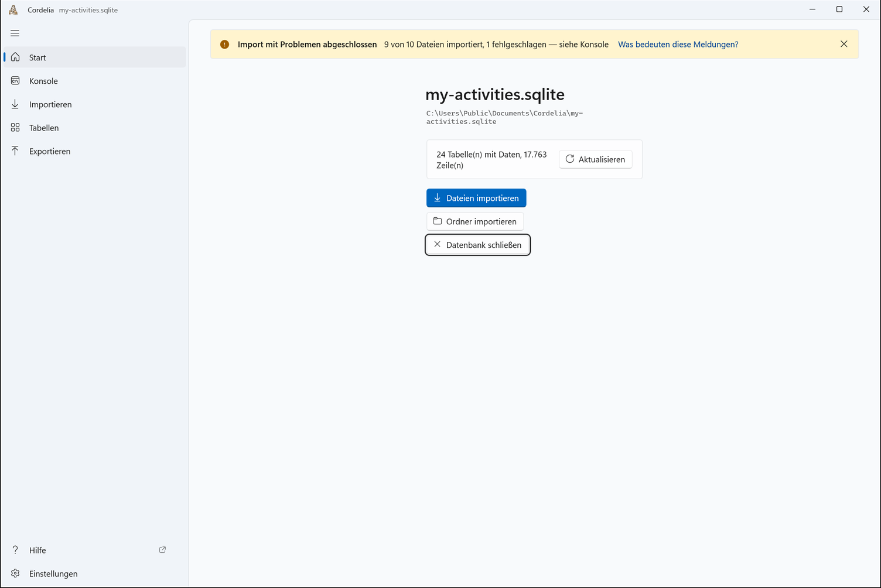Click Datenbank schließen button
The height and width of the screenshot is (588, 881).
(477, 245)
